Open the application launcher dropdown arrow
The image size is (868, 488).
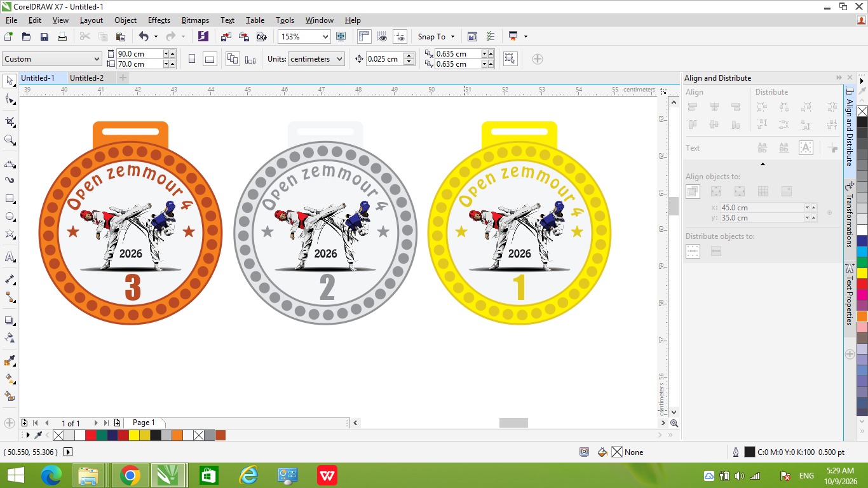pyautogui.click(x=526, y=37)
